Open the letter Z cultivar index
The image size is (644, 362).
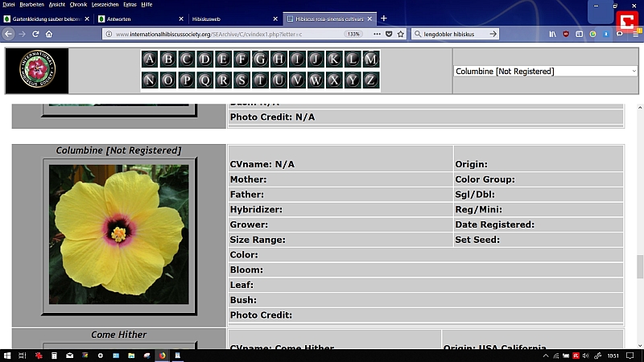[x=370, y=80]
